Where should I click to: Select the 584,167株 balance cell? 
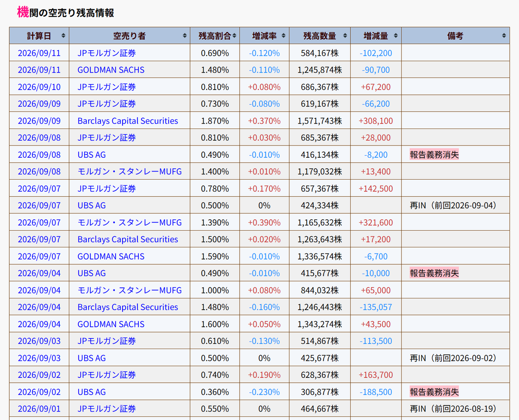(x=320, y=53)
